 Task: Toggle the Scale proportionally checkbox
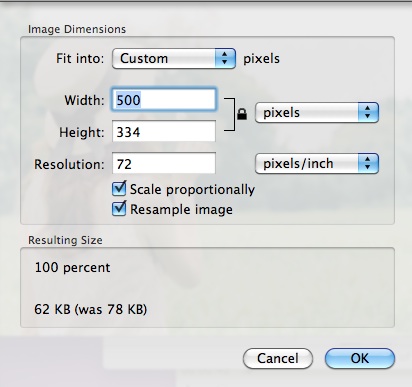(119, 189)
